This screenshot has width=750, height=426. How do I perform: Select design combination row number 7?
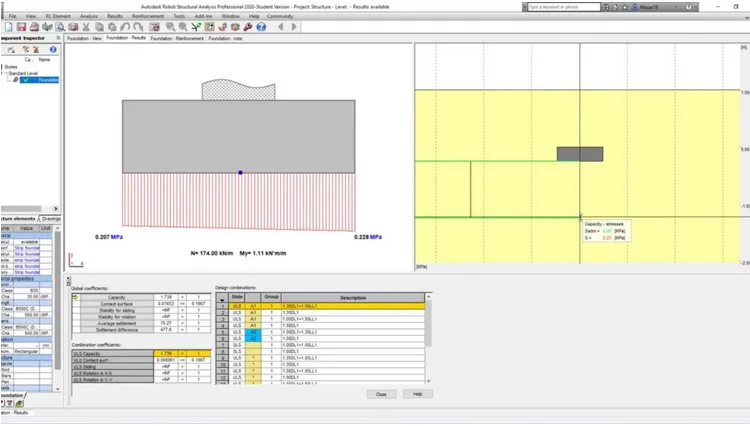320,345
